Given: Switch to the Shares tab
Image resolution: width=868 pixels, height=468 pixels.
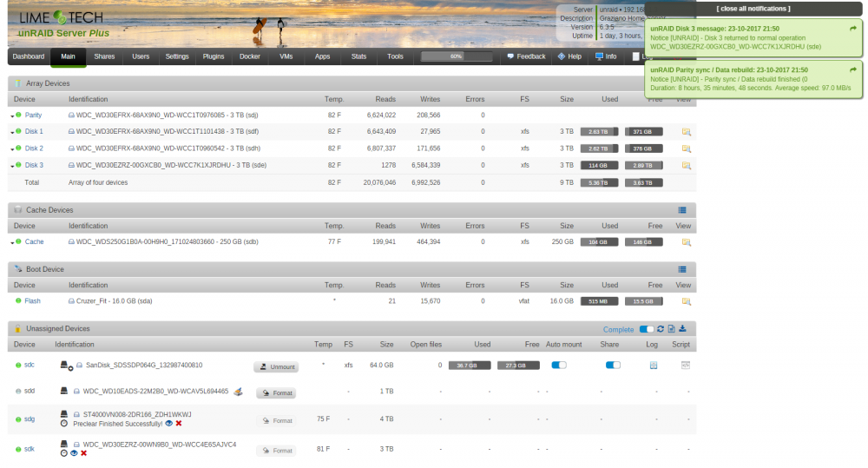Looking at the screenshot, I should [104, 56].
